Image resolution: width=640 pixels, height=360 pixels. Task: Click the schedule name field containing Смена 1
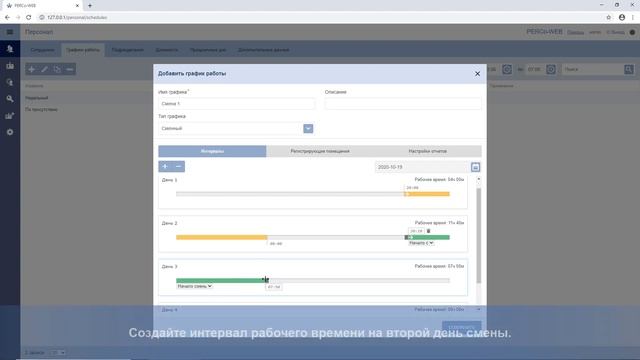236,104
